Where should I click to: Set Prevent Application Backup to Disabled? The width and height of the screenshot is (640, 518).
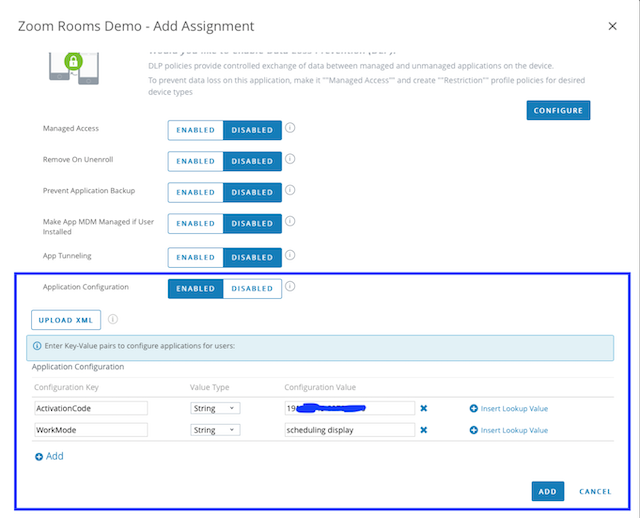pos(252,192)
